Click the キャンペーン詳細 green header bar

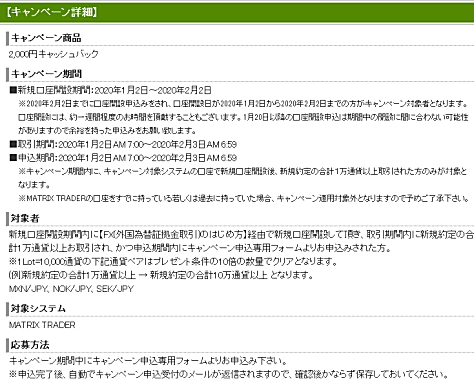pos(237,12)
